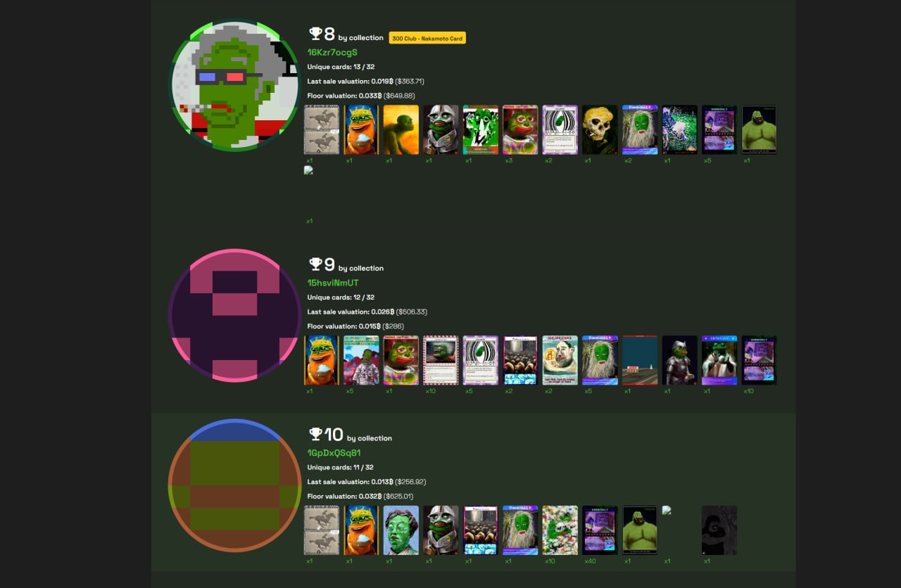Click the trophy icon beside rank 8
This screenshot has width=901, height=588.
tap(315, 33)
